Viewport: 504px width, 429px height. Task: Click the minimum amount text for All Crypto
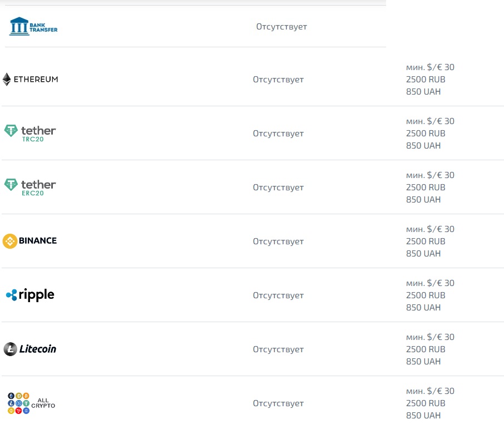(x=430, y=403)
